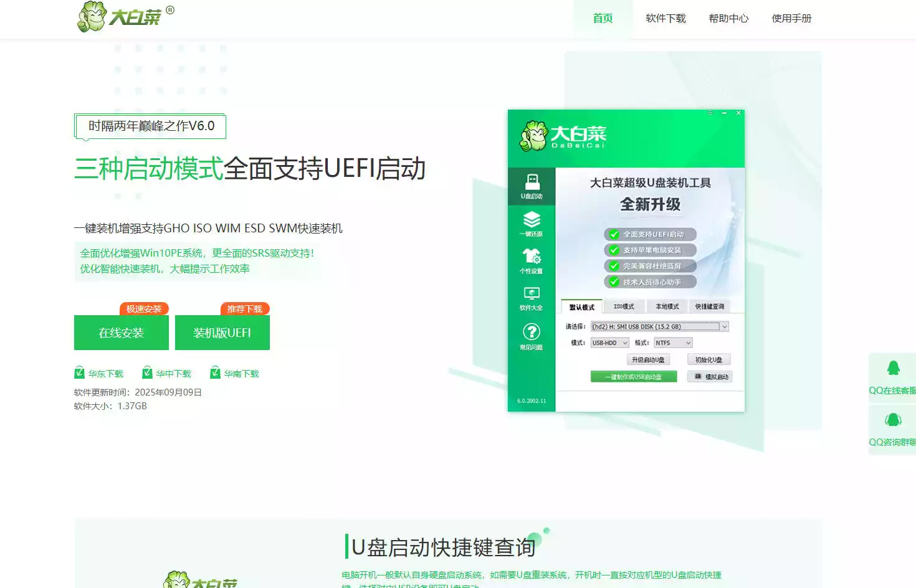916x588 pixels.
Task: Switch to the 默认模式 tab
Action: click(582, 307)
